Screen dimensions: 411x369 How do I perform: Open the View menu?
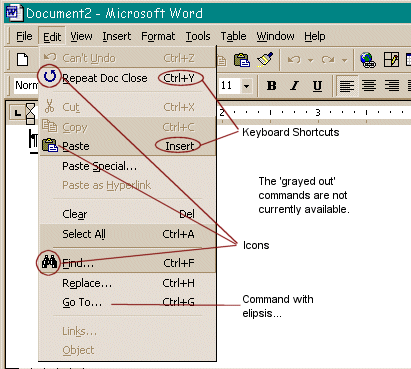pos(81,36)
